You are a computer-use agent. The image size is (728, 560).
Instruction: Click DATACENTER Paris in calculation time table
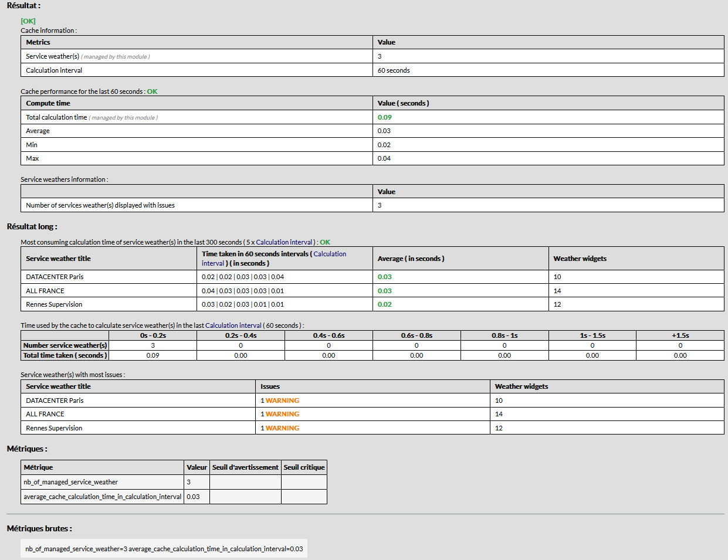pyautogui.click(x=55, y=277)
